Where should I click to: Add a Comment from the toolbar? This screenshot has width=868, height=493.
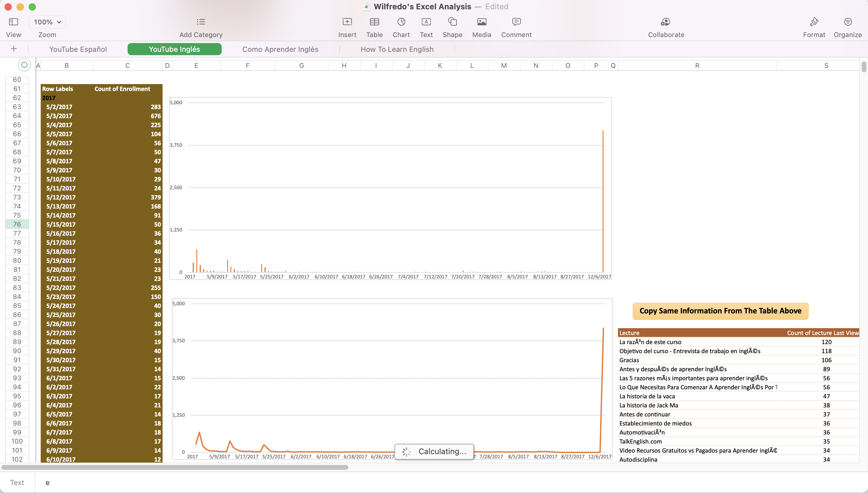coord(516,22)
